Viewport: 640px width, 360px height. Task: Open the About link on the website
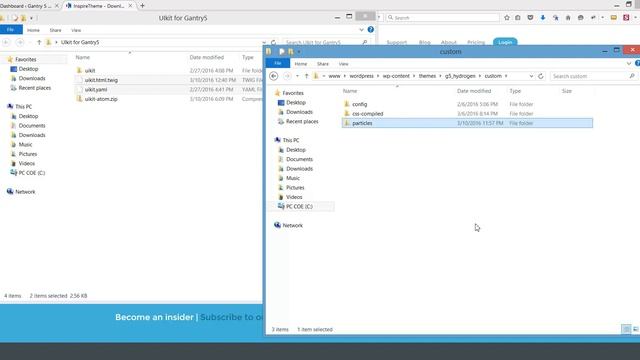click(x=449, y=42)
